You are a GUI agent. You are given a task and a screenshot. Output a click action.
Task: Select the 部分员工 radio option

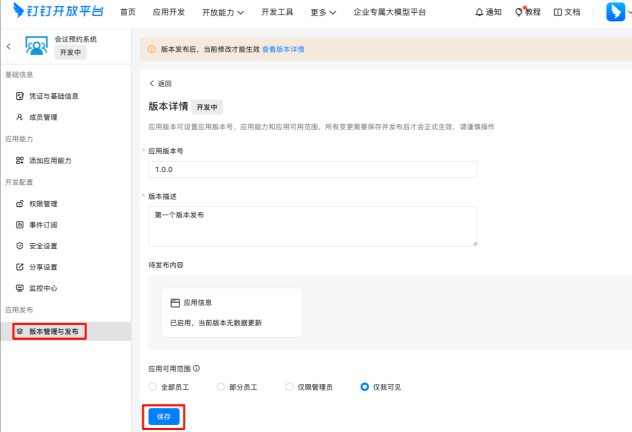(x=222, y=386)
